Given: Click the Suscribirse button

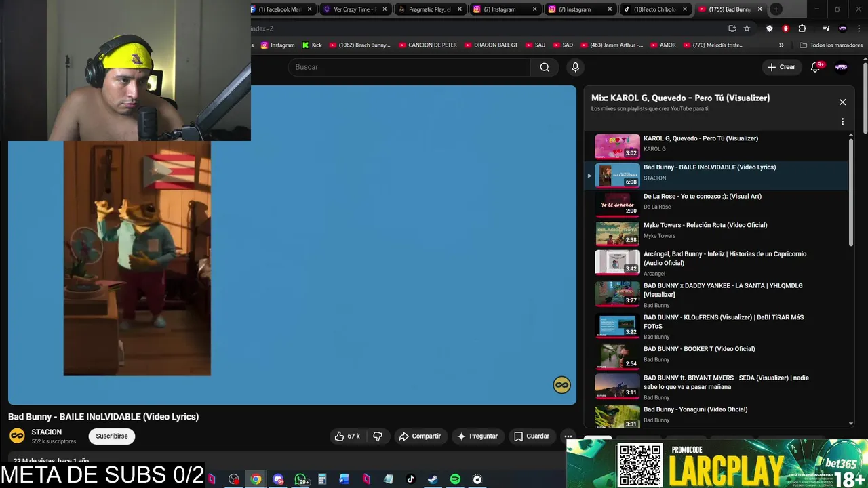Looking at the screenshot, I should click(112, 436).
